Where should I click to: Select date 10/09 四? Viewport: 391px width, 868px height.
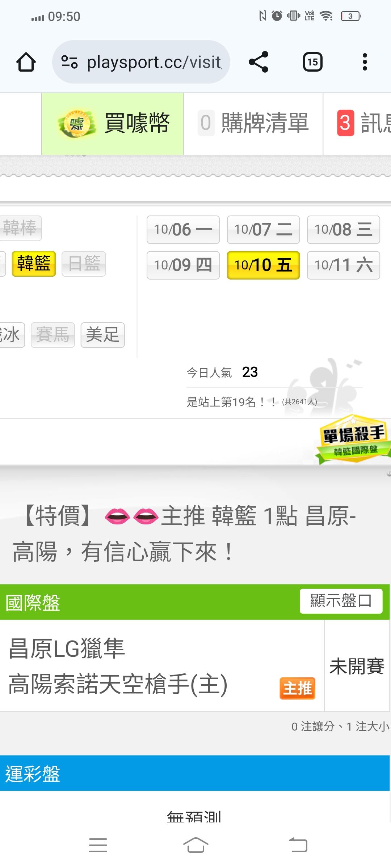183,265
